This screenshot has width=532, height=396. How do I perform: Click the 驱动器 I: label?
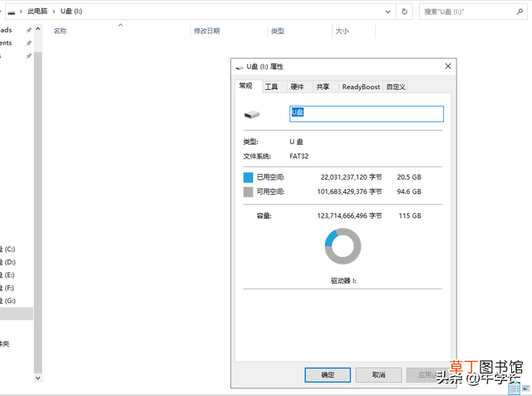click(x=343, y=281)
